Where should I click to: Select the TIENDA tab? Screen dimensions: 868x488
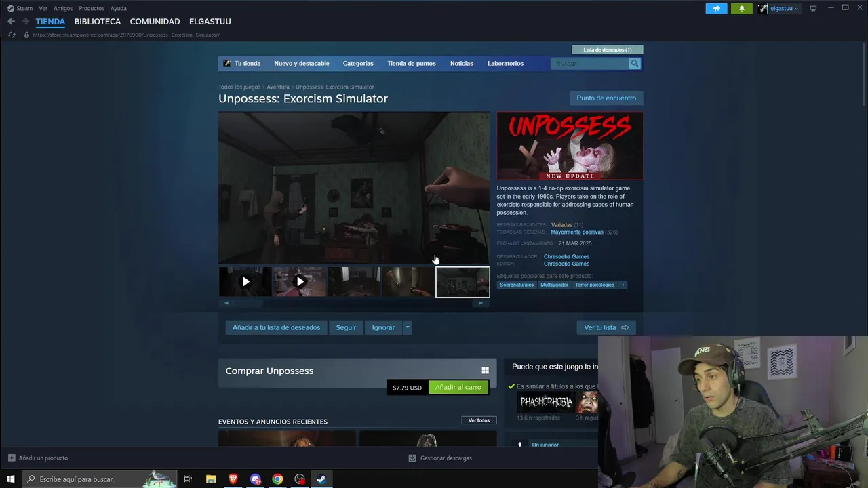[50, 22]
